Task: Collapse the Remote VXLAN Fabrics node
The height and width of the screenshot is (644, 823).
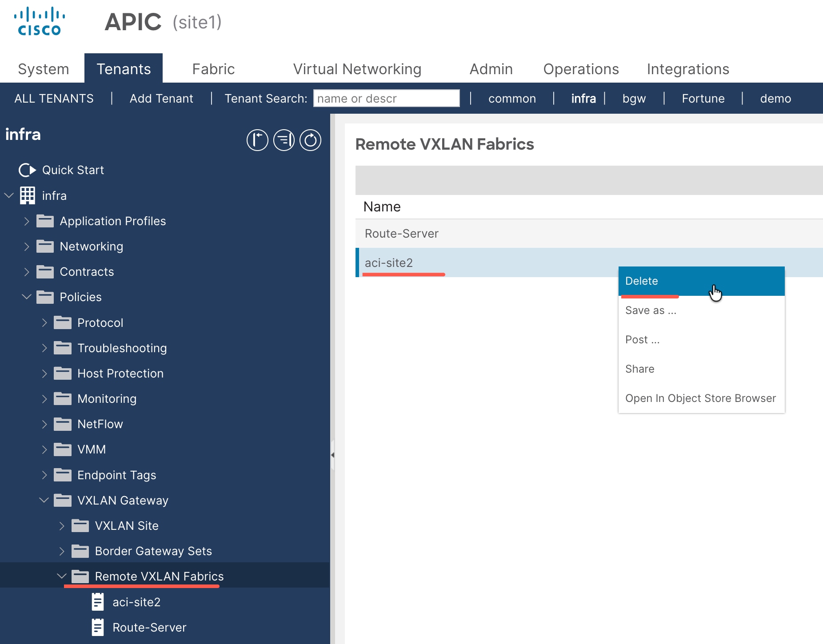Action: 62,576
